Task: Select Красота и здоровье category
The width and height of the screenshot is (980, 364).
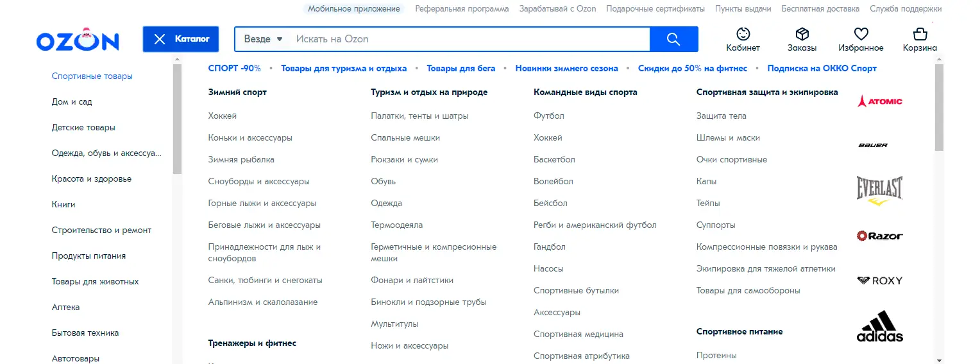Action: click(91, 179)
